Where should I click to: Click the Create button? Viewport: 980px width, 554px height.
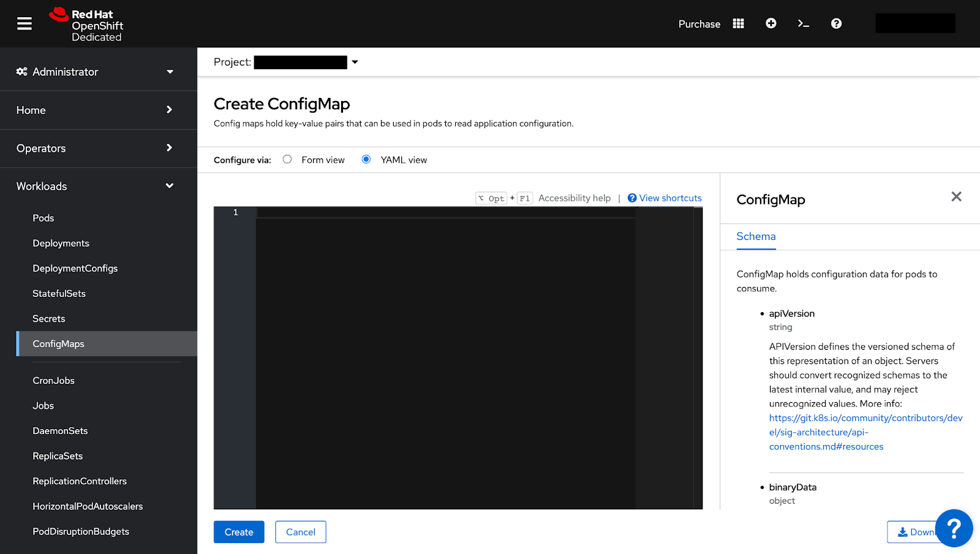[x=239, y=532]
